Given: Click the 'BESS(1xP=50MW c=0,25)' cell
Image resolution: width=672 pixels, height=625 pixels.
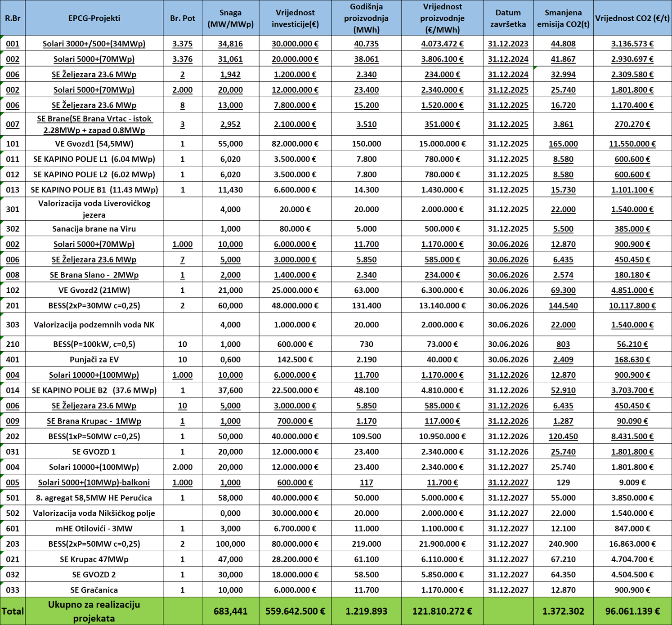Looking at the screenshot, I should [94, 437].
